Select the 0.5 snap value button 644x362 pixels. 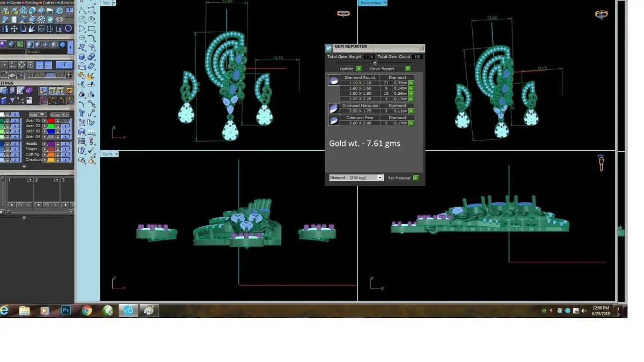[x=50, y=75]
